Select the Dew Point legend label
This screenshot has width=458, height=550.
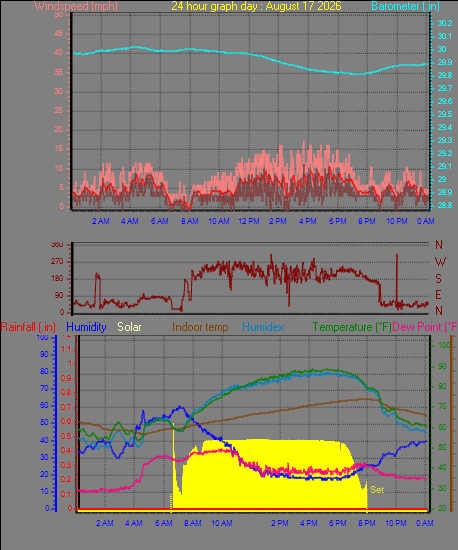[x=425, y=327]
